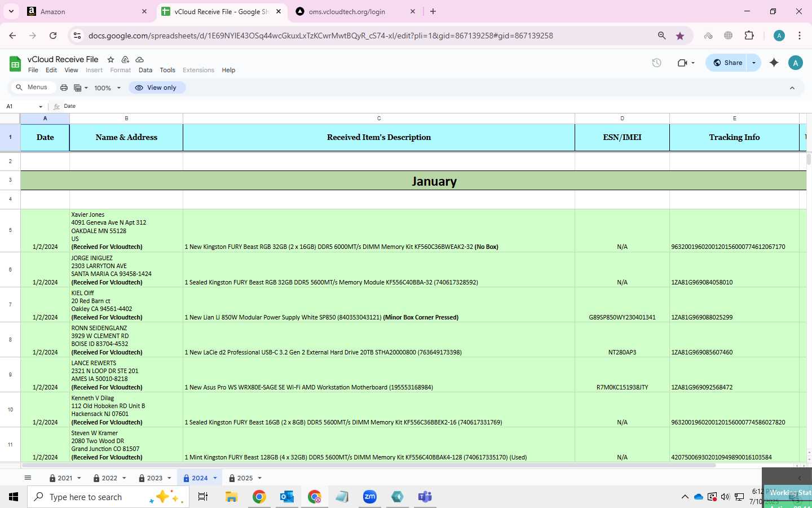Open the View menu

[71, 70]
